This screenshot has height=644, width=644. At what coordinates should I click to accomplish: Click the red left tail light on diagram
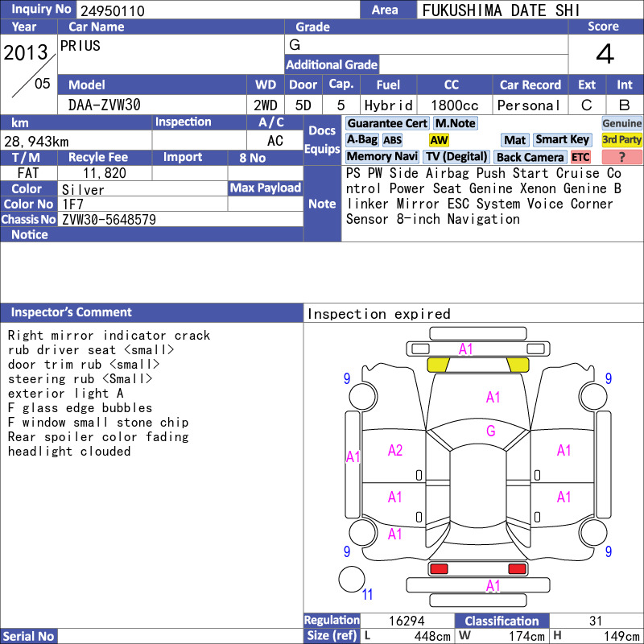(438, 569)
